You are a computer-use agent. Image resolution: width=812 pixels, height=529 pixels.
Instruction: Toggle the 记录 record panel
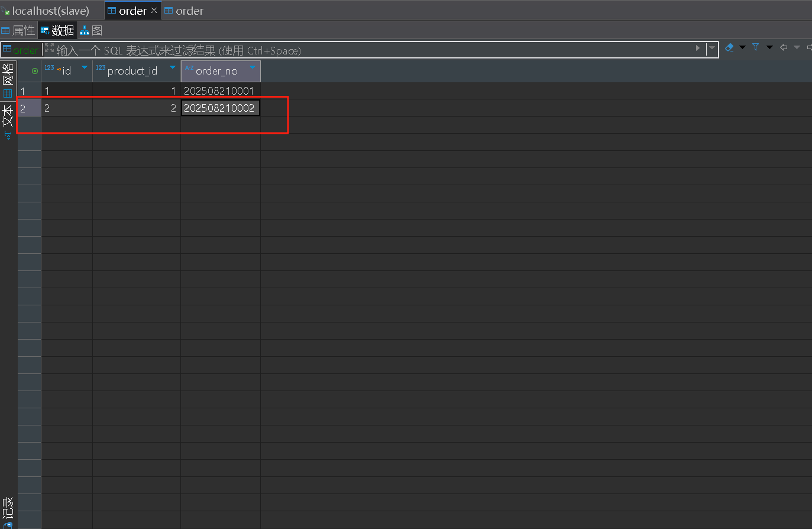click(x=8, y=512)
